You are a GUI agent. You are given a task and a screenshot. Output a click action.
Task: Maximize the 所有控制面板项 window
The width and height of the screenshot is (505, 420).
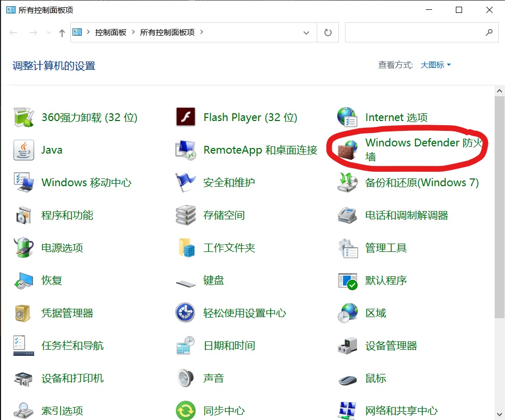point(459,10)
